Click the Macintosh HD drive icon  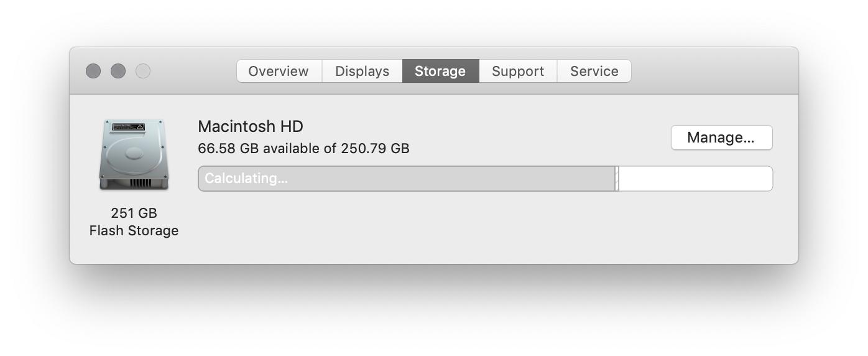click(134, 154)
